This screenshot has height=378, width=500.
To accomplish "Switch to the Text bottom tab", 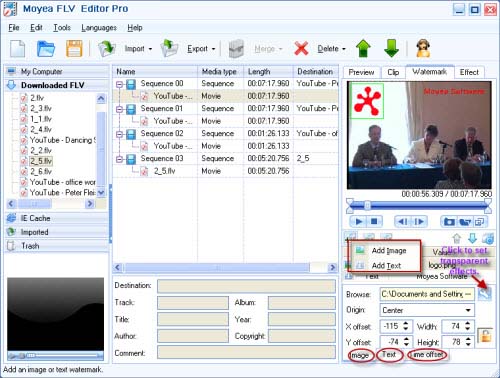I will 389,355.
